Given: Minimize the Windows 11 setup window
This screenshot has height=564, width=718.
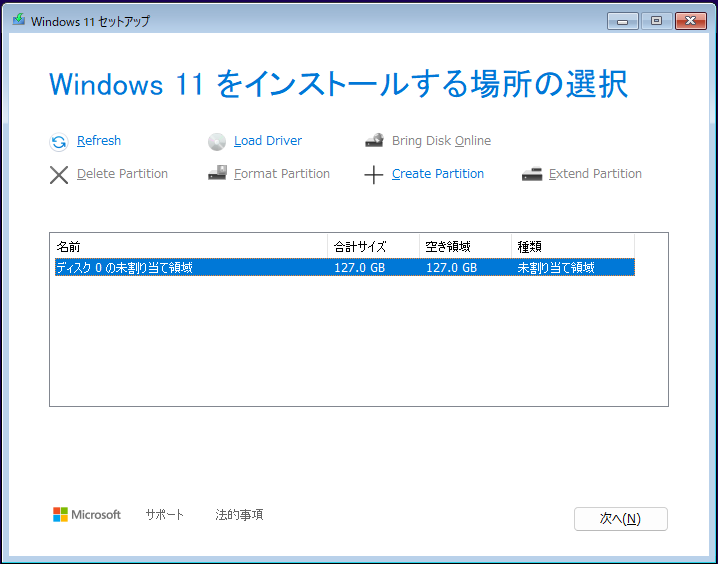Looking at the screenshot, I should pos(623,21).
